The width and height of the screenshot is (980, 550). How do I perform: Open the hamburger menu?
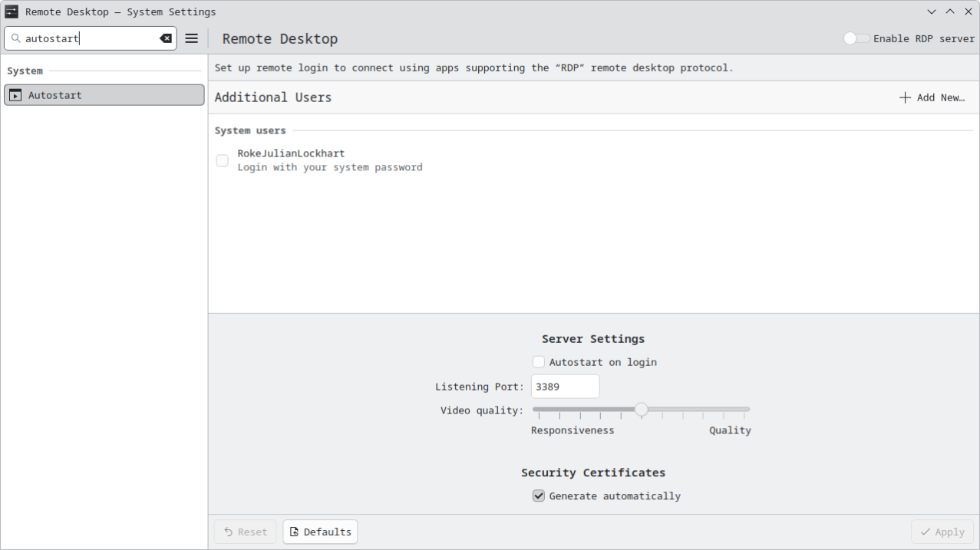tap(192, 38)
